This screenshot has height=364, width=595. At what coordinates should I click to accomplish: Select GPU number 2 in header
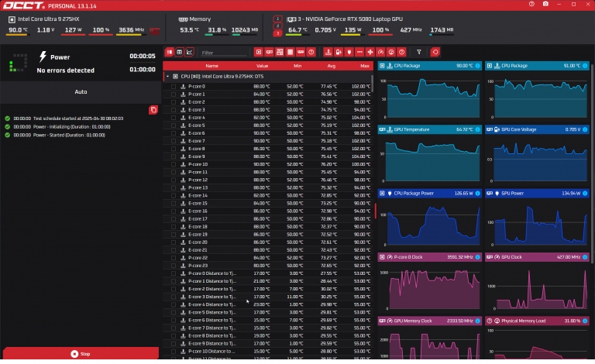[x=277, y=26]
